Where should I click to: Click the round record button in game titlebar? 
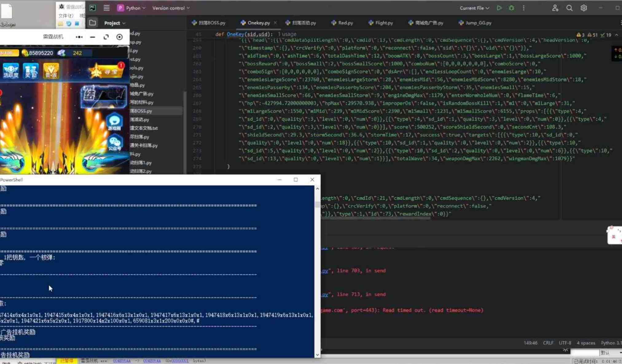(119, 37)
